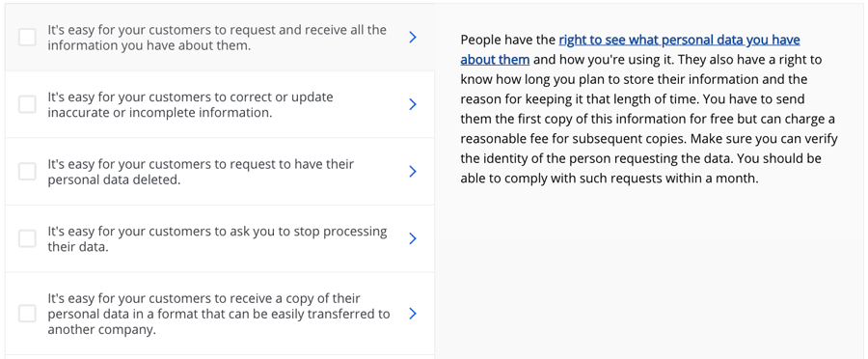Choose the request to have data deleted row

(220, 171)
